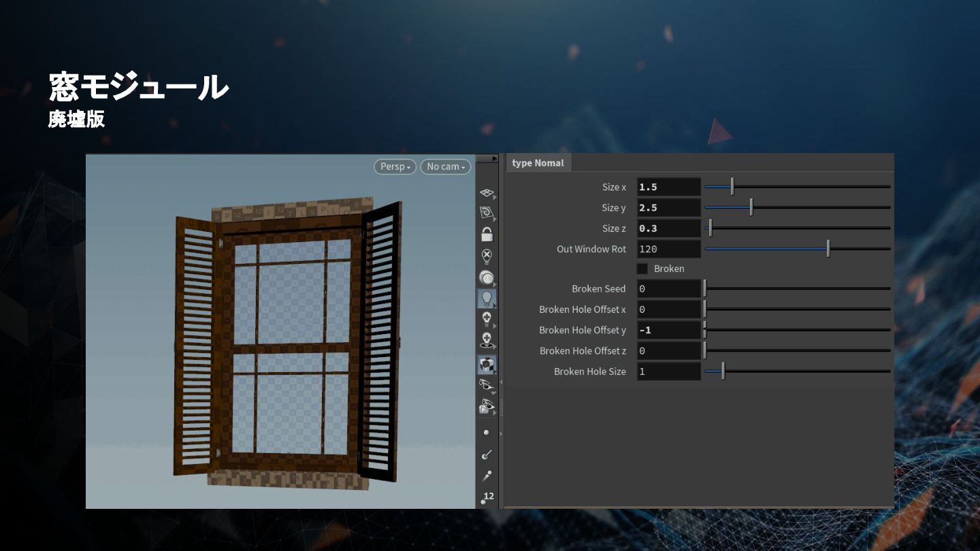The image size is (980, 551).
Task: Click the Broken Hole Size label
Action: (x=590, y=371)
